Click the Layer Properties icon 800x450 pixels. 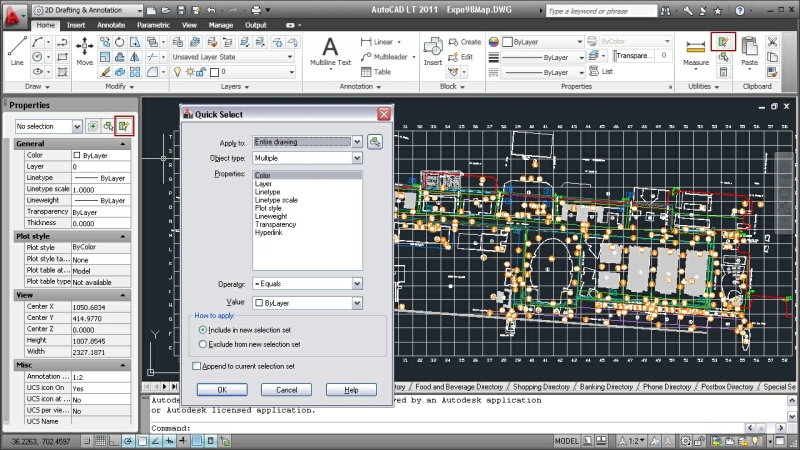[x=178, y=42]
